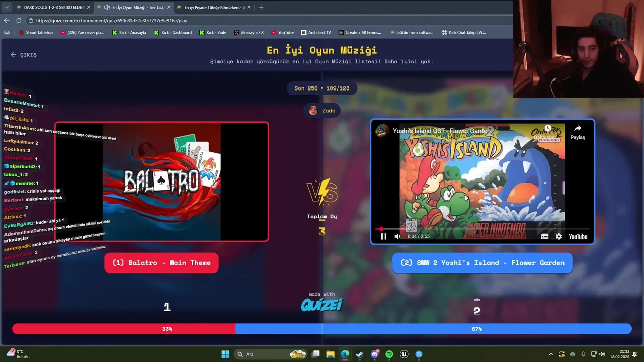This screenshot has width=644, height=362.
Task: Open YouTube player settings gear
Action: [559, 236]
